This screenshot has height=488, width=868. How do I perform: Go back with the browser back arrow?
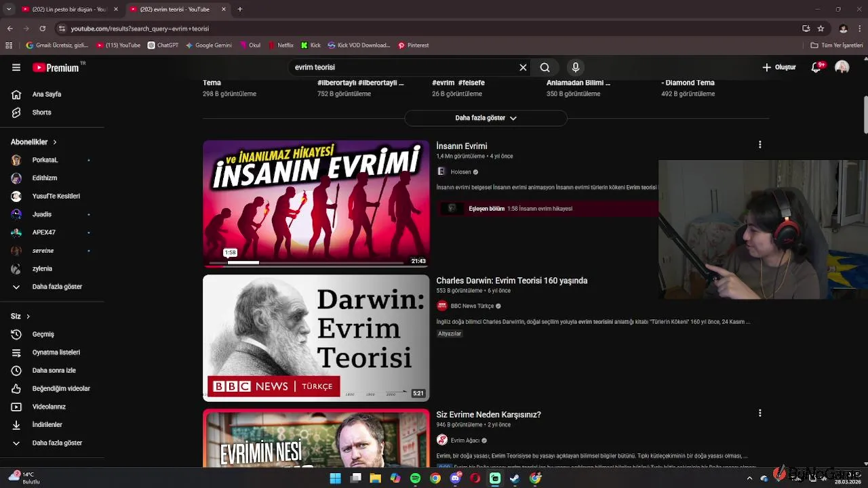pyautogui.click(x=9, y=28)
